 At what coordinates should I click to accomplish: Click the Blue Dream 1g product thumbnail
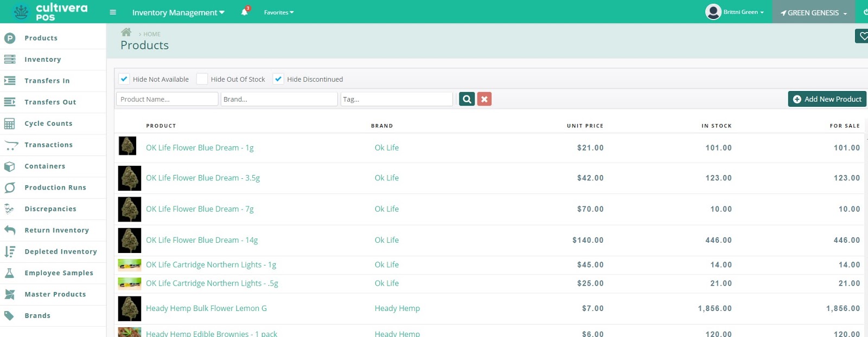click(x=127, y=146)
